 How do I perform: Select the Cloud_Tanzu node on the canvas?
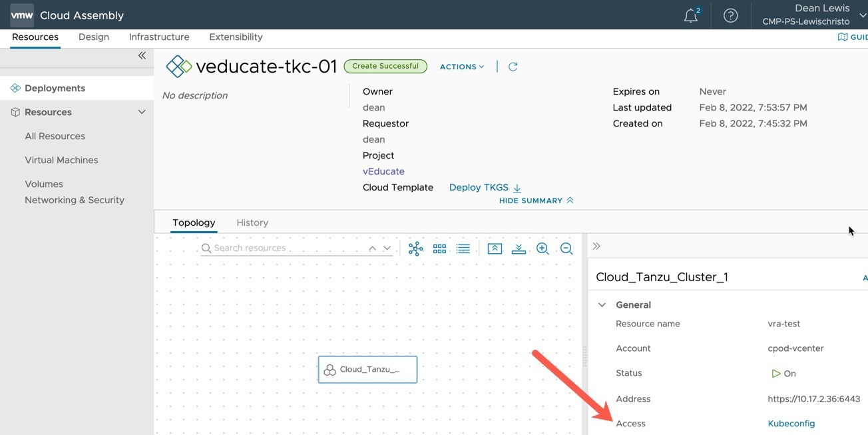point(367,369)
